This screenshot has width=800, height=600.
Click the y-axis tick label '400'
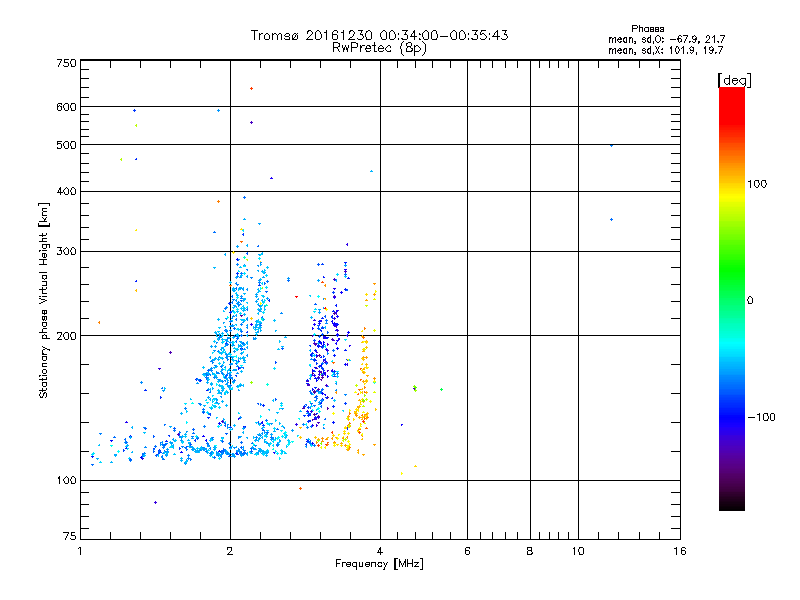[66, 191]
